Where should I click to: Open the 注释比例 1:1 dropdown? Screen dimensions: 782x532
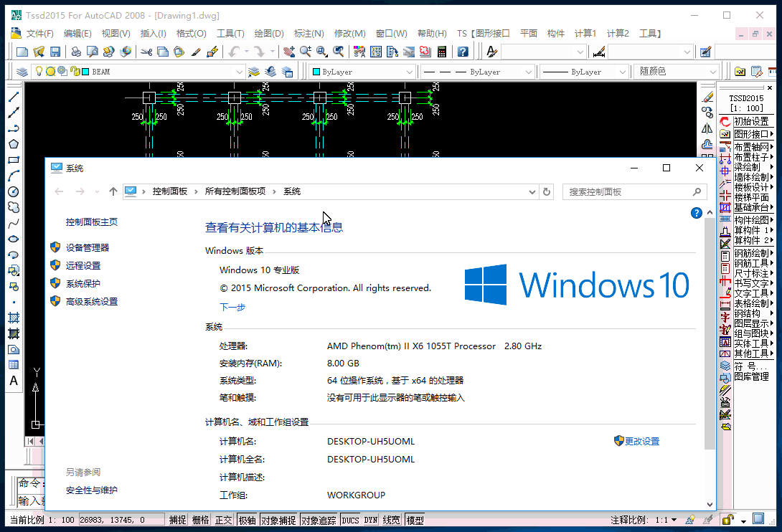click(674, 520)
